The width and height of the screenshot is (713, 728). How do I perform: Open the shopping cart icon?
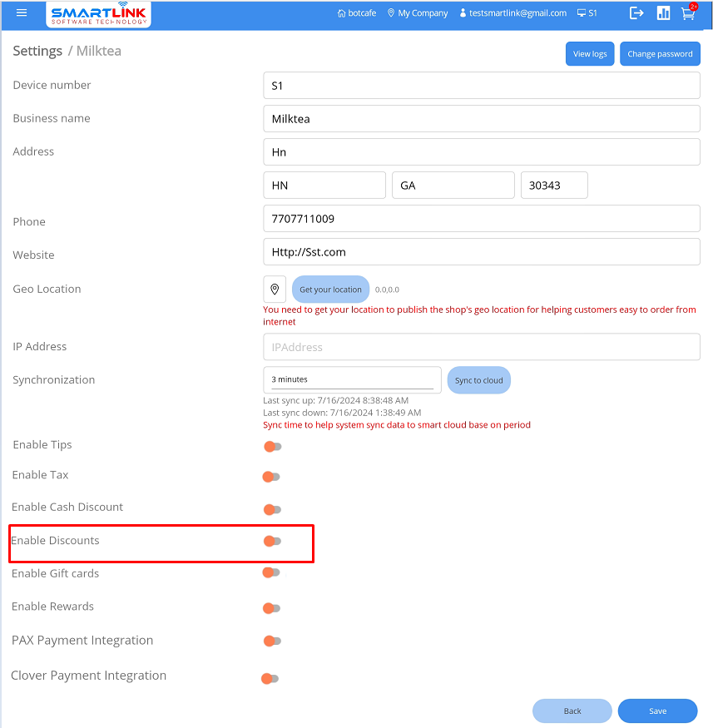687,13
